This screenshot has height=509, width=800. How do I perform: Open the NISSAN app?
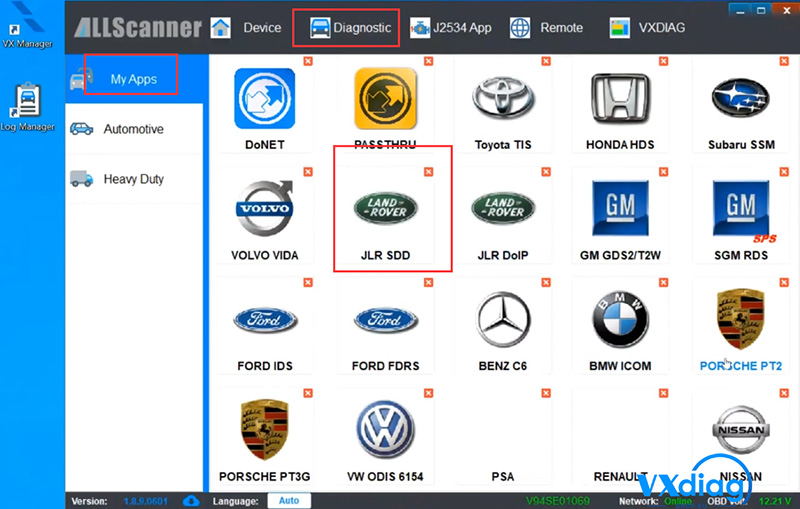(741, 429)
